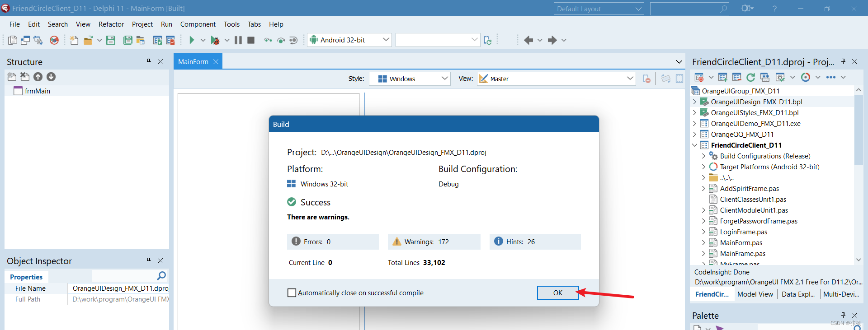Image resolution: width=868 pixels, height=330 pixels.
Task: Switch to the Model View tab
Action: (755, 294)
